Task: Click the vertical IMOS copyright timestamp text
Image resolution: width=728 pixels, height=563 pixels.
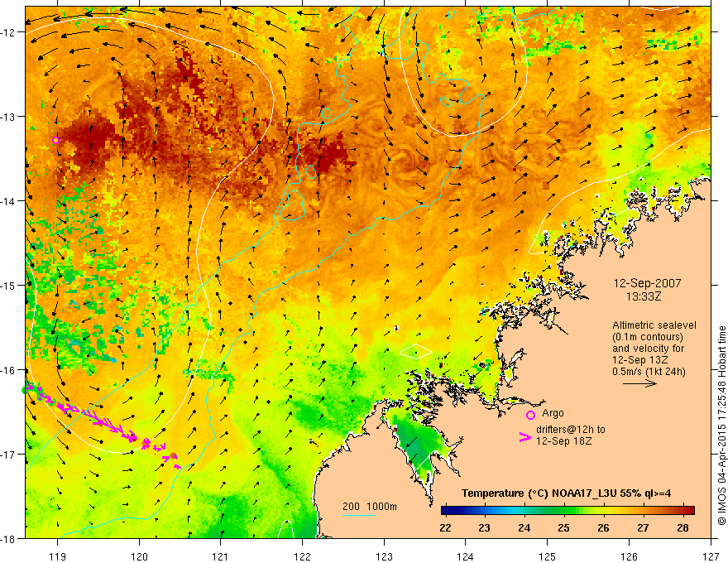Action: click(721, 426)
